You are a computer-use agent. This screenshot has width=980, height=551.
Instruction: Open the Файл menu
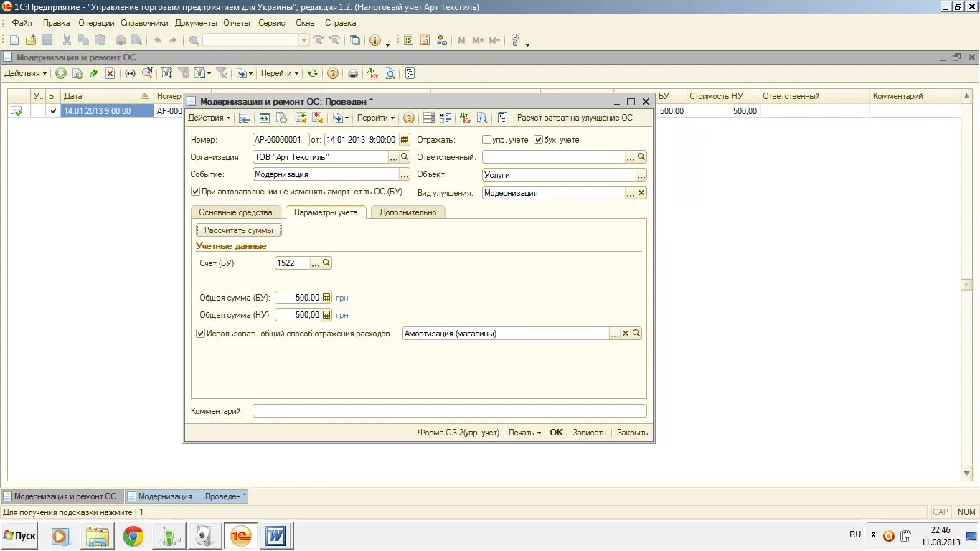[22, 23]
